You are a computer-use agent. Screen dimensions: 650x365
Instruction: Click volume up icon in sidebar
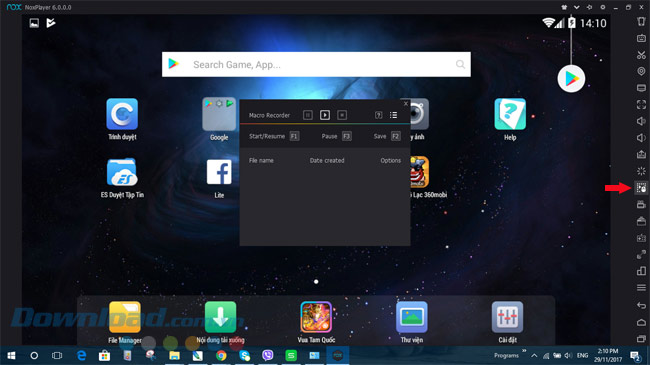coord(641,121)
